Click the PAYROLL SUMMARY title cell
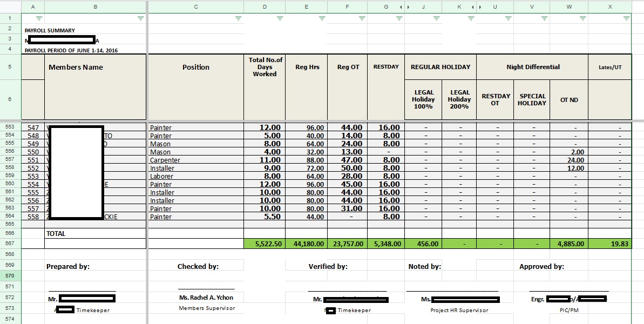Screen dimensions: 644x324 [50, 30]
